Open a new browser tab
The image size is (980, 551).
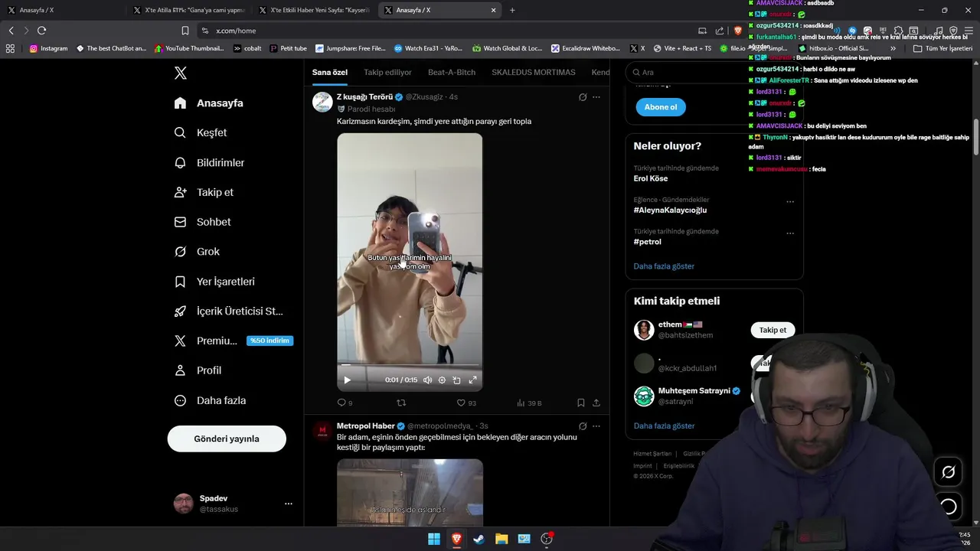tap(512, 10)
